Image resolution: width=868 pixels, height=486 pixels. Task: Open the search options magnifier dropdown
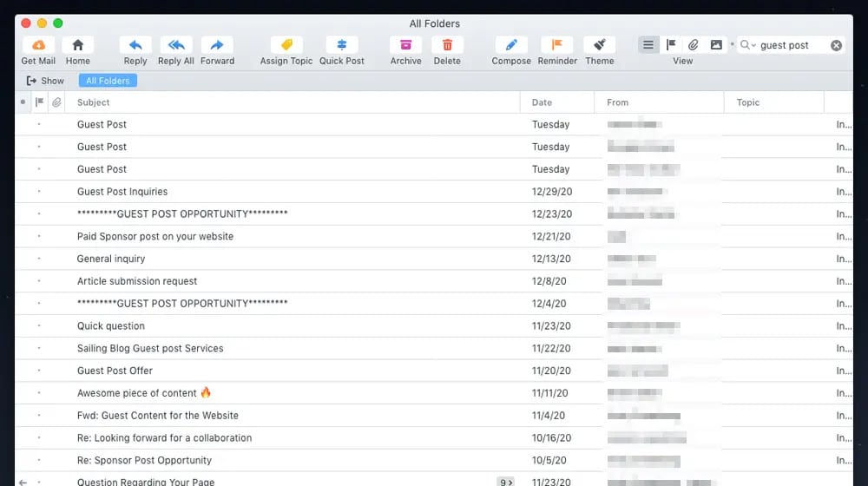(748, 45)
